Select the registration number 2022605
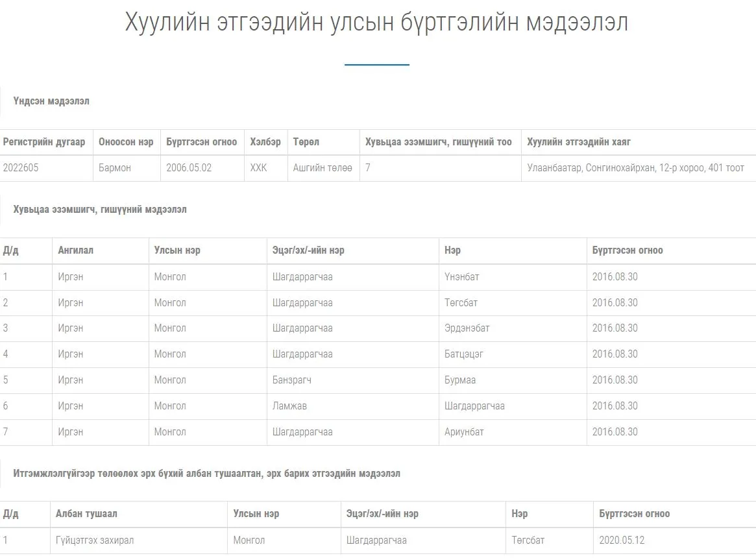The image size is (756, 558). point(21,168)
